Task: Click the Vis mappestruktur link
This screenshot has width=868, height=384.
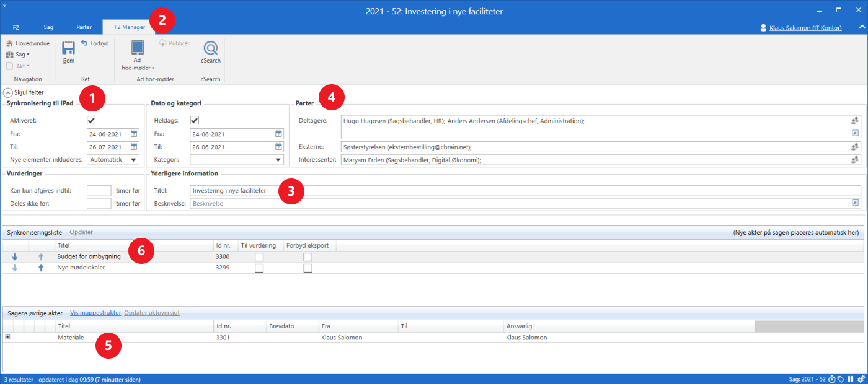Action: [95, 313]
